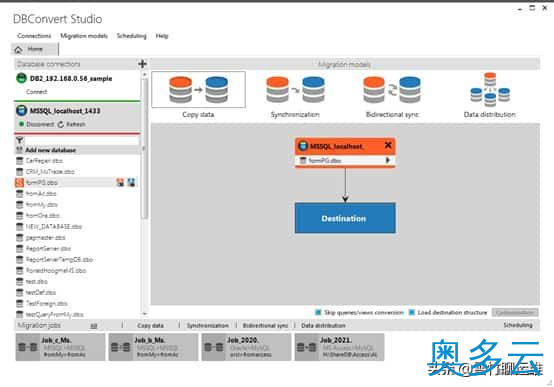Select the Data distribution model icon

click(x=490, y=89)
